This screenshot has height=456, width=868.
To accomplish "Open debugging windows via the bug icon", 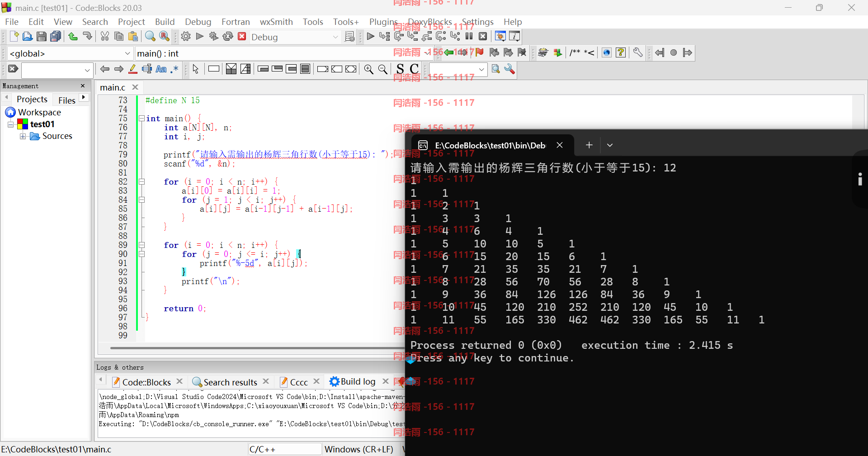I will [500, 37].
